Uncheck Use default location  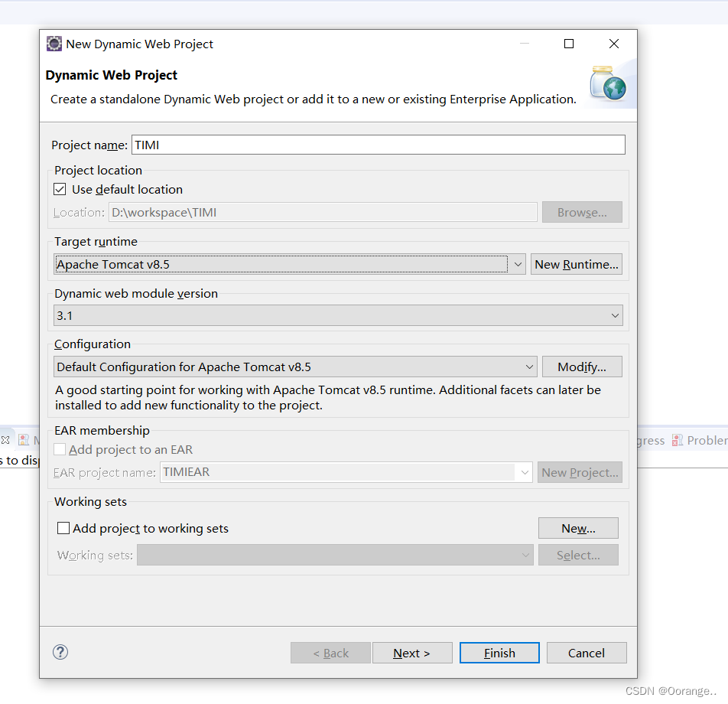(60, 189)
